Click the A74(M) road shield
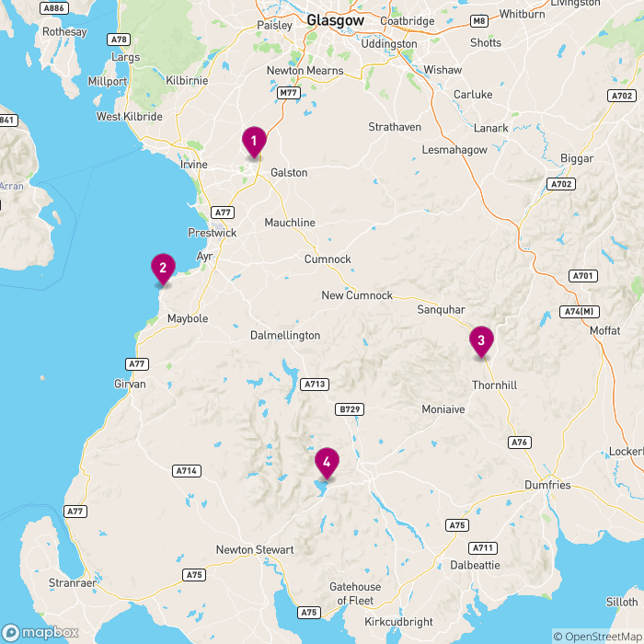 [579, 312]
